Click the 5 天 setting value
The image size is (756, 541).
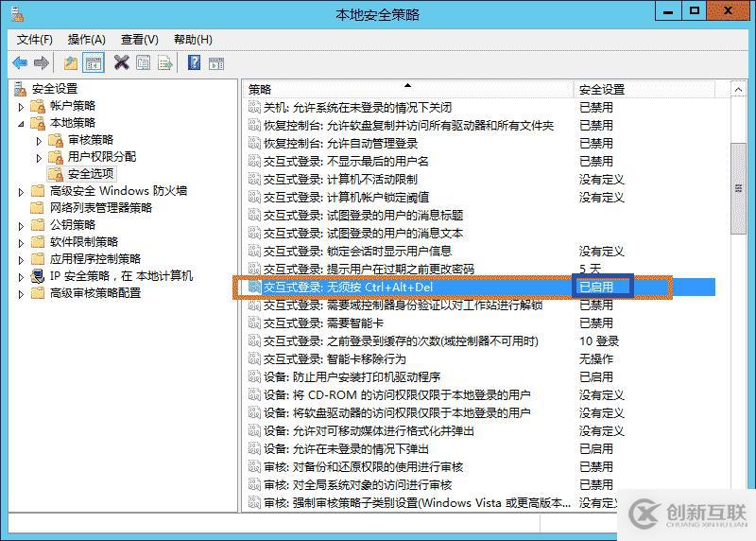coord(590,269)
